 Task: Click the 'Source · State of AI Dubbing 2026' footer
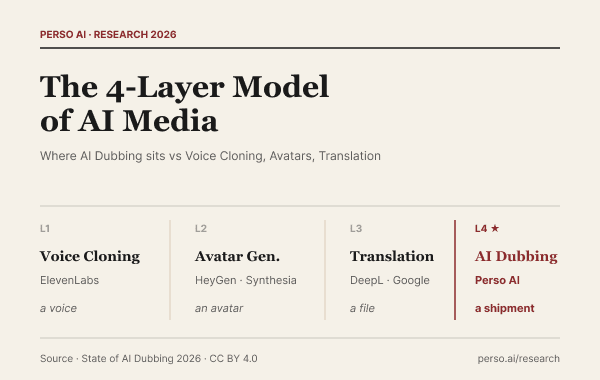[148, 359]
